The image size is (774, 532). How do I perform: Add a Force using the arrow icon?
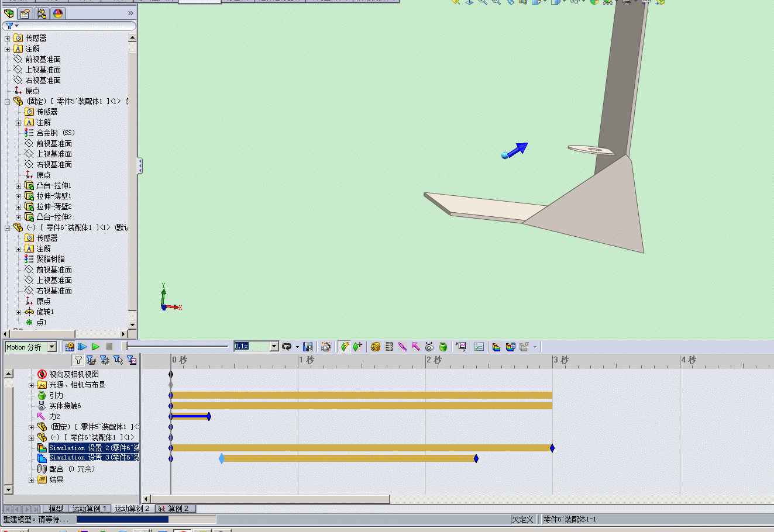coord(416,347)
